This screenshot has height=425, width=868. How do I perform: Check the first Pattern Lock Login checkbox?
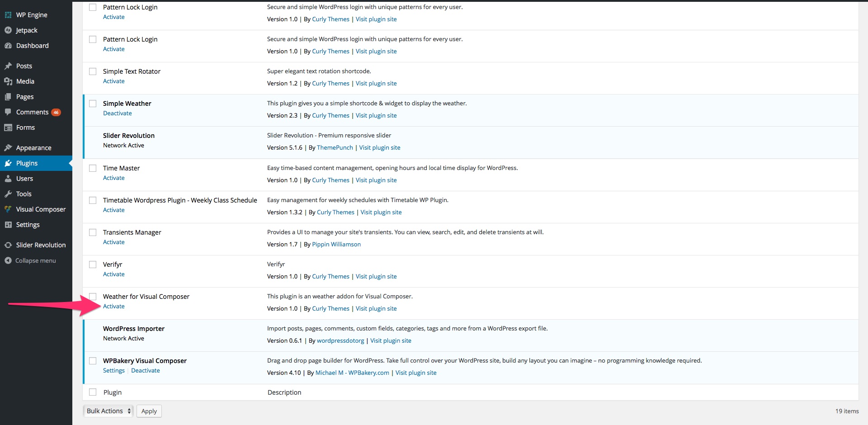[x=93, y=7]
